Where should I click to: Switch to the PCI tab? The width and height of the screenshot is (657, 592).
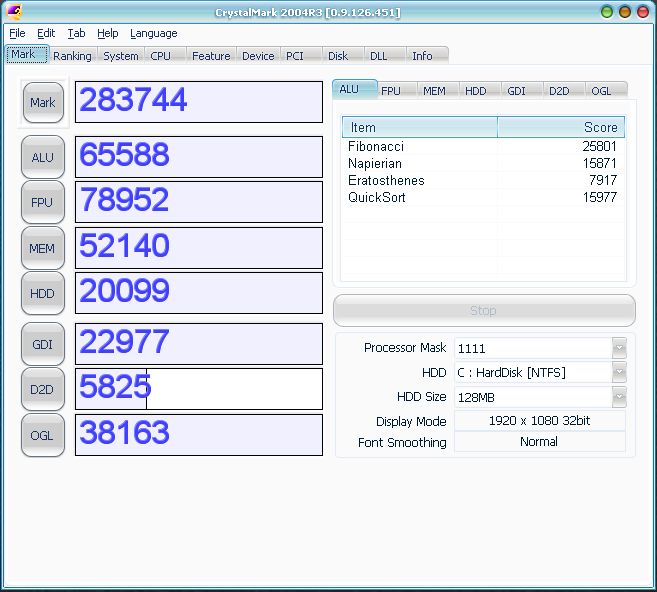tap(300, 56)
